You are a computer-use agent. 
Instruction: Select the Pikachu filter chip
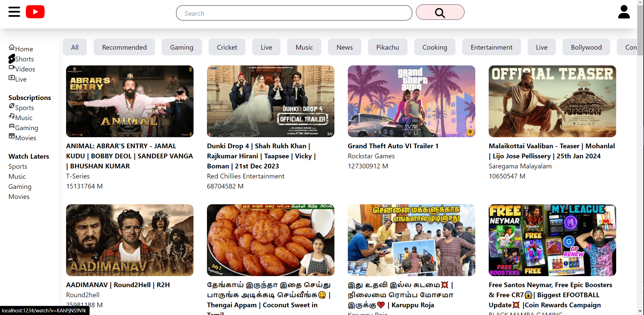[x=388, y=47]
